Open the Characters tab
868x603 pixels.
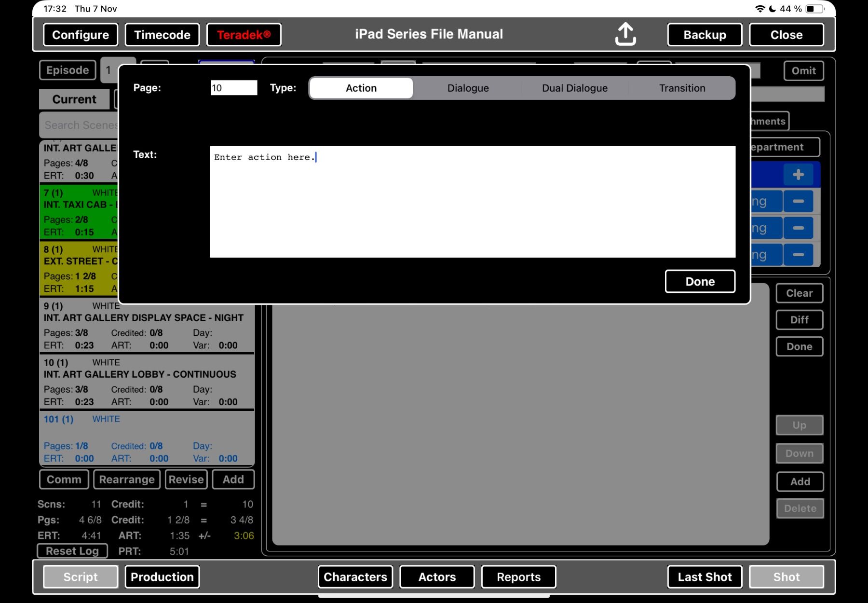tap(355, 577)
